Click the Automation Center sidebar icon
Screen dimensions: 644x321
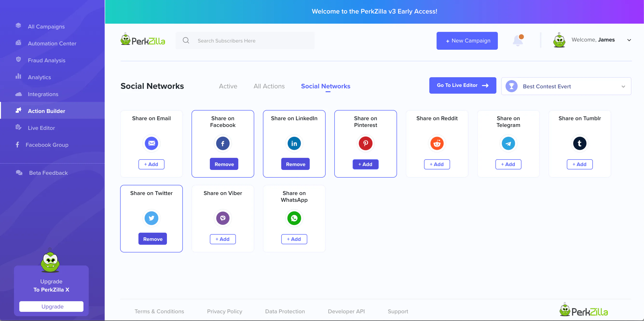click(x=18, y=42)
